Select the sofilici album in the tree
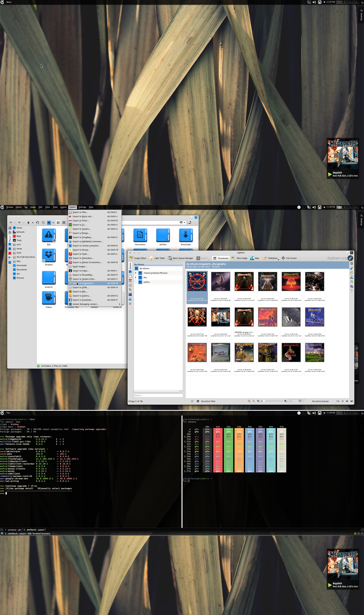 pyautogui.click(x=146, y=282)
